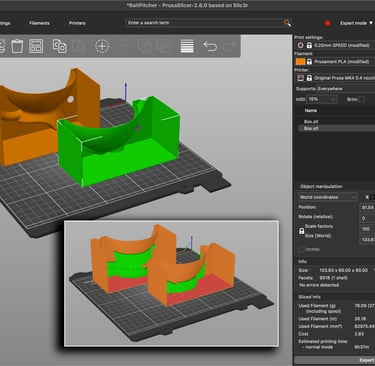Image resolution: width=375 pixels, height=366 pixels.
Task: Click the Rotate X value field 0
Action: coord(367,218)
